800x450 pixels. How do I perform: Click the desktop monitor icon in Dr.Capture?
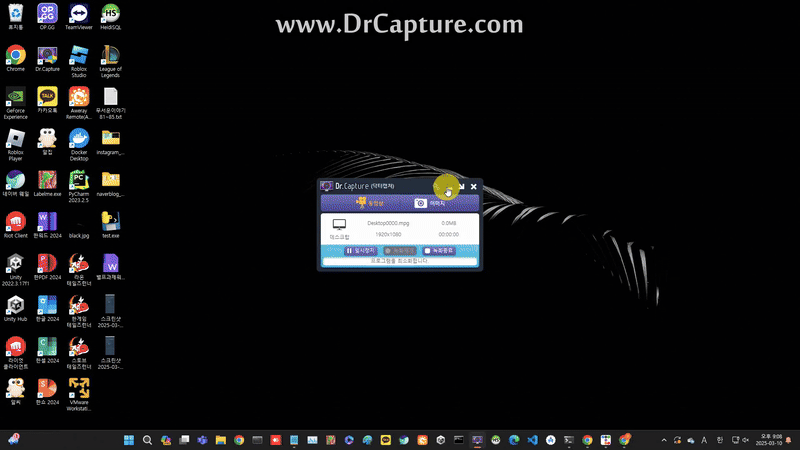[339, 224]
